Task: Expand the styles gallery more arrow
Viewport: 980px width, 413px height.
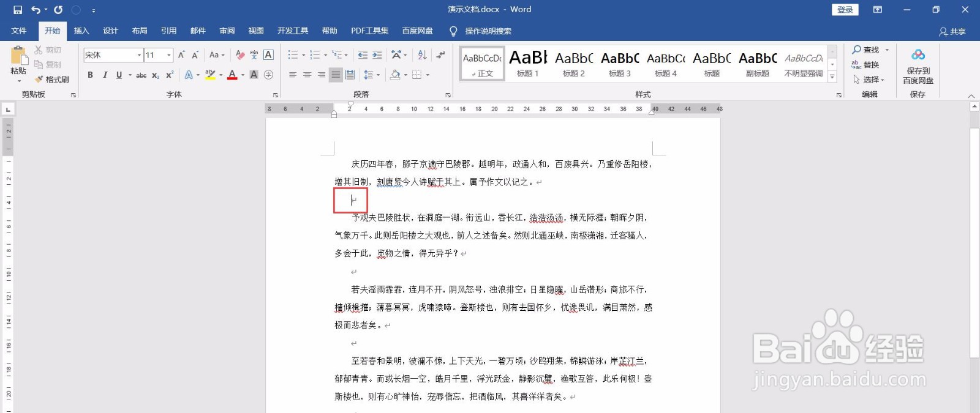Action: 832,76
